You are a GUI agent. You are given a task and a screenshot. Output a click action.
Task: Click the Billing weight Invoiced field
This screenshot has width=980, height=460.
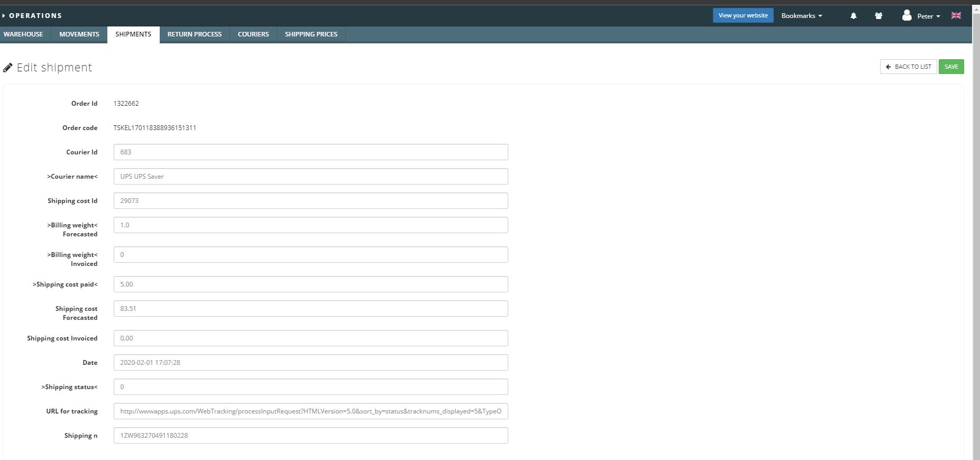pyautogui.click(x=310, y=255)
